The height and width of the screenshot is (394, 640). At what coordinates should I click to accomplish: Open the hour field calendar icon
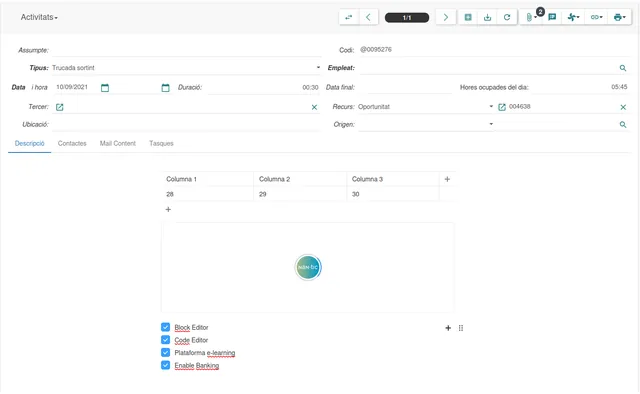click(165, 87)
